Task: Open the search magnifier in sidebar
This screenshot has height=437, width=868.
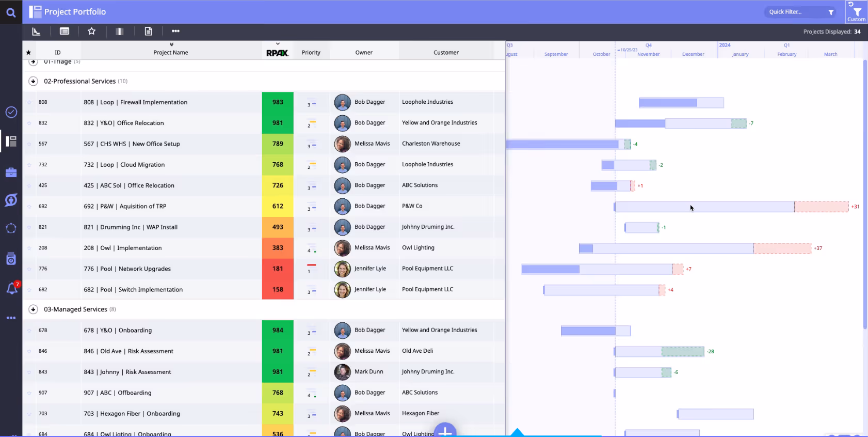Action: [x=11, y=12]
